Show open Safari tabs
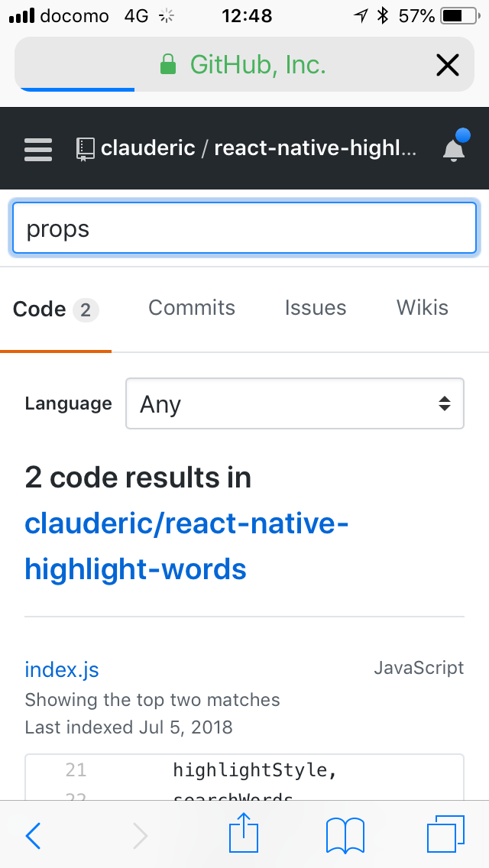 [445, 835]
